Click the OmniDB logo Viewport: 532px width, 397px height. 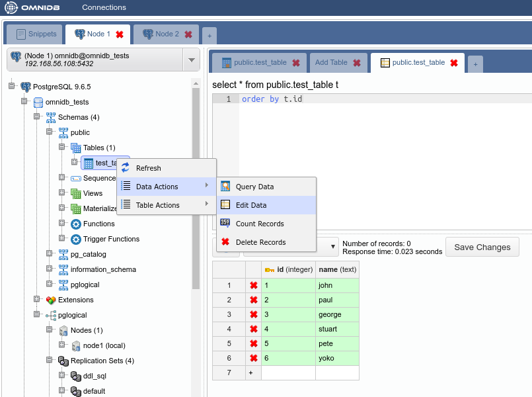(33, 8)
